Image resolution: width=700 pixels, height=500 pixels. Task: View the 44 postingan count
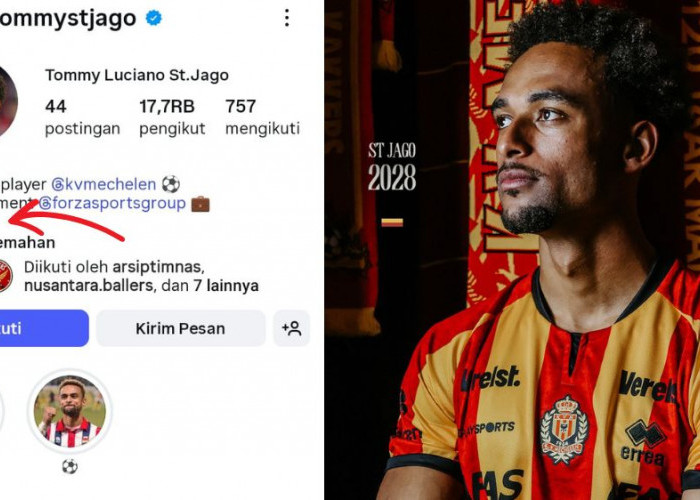83,117
